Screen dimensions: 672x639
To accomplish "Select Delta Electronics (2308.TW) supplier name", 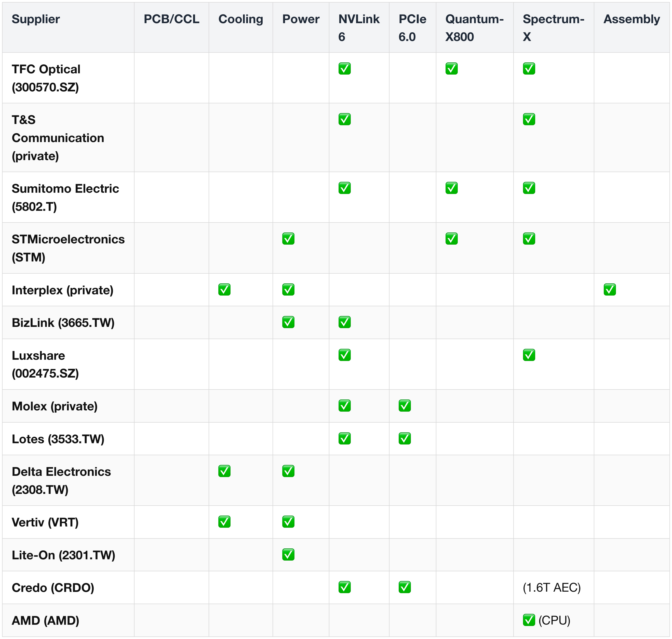I will pyautogui.click(x=61, y=481).
